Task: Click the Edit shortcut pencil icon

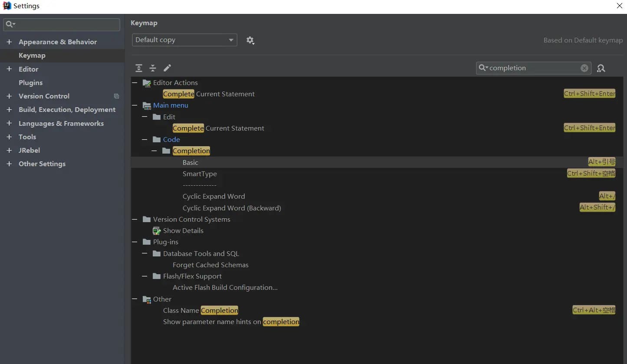Action: pos(167,68)
